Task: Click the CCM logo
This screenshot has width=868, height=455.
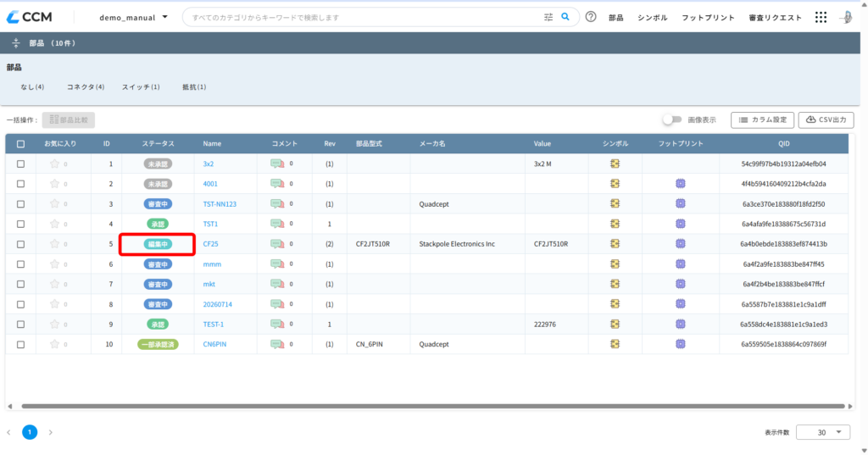Action: 30,17
